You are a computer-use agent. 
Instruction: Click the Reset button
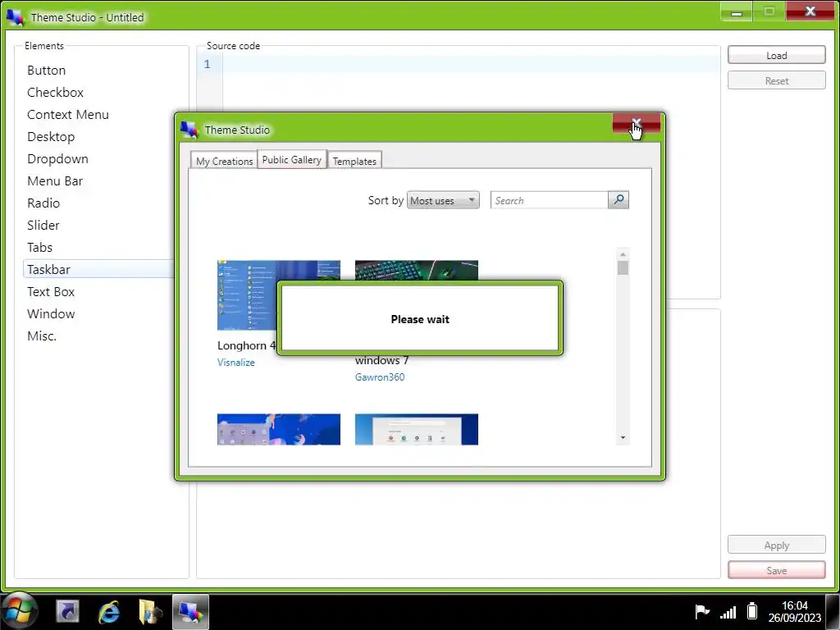[x=776, y=80]
